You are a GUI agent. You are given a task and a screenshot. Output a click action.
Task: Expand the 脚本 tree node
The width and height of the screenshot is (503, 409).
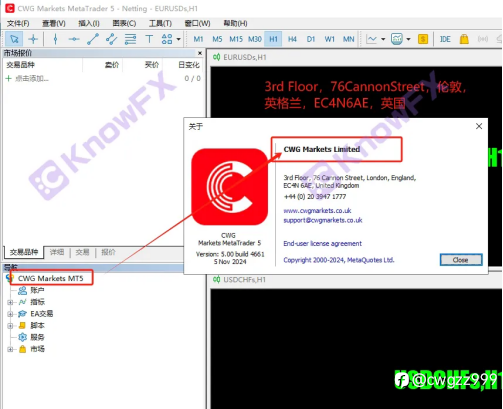10,326
